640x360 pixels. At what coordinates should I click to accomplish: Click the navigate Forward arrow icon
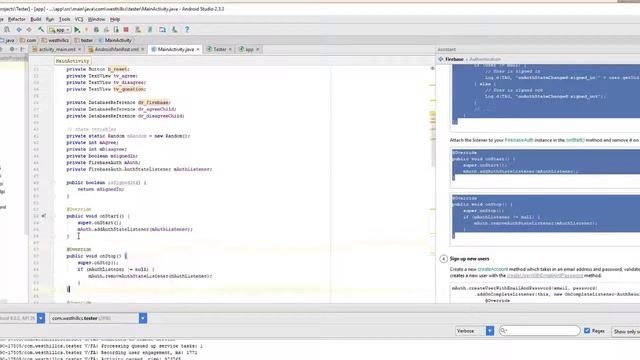click(x=29, y=30)
